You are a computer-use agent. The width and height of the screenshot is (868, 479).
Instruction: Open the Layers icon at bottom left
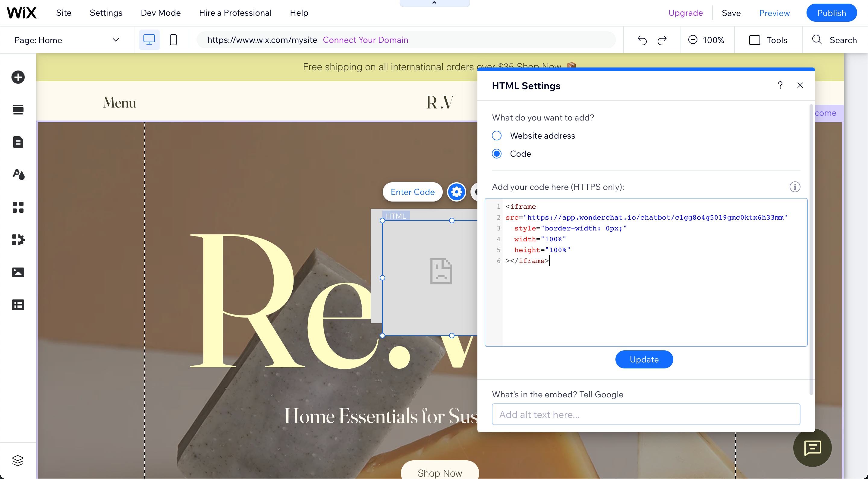18,460
